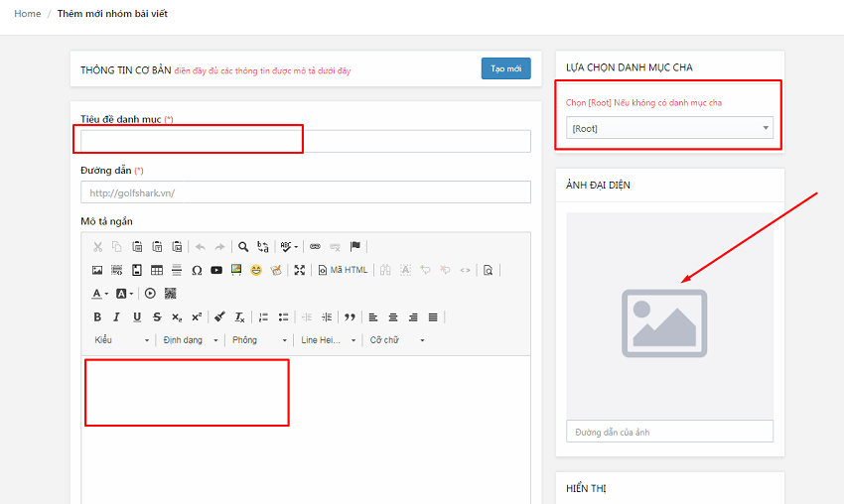Toggle bold formatting in the editor
Image resolution: width=844 pixels, height=504 pixels.
point(97,317)
